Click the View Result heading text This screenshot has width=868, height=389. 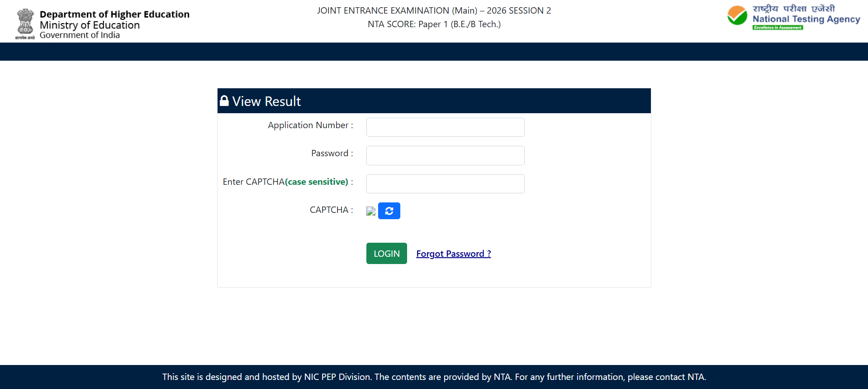point(266,101)
